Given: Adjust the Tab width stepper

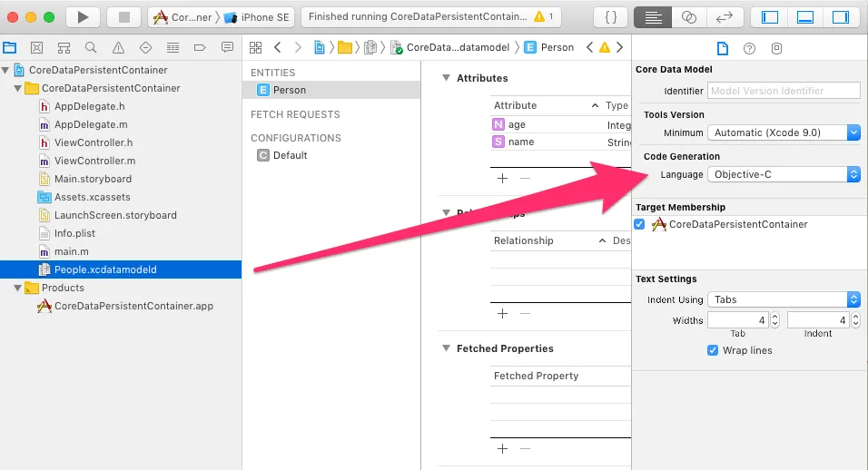Looking at the screenshot, I should [x=775, y=320].
